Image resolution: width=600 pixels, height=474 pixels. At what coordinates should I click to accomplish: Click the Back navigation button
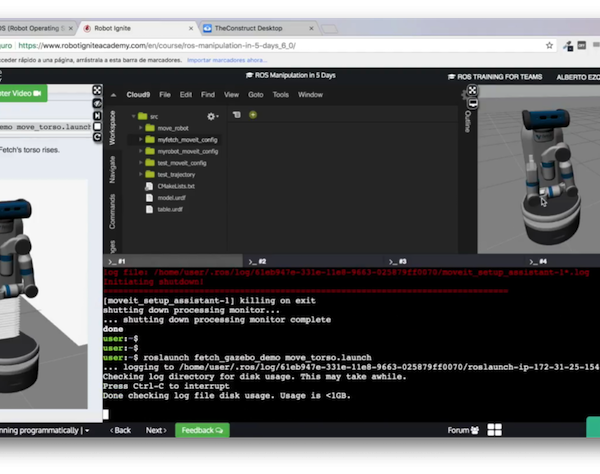[121, 430]
